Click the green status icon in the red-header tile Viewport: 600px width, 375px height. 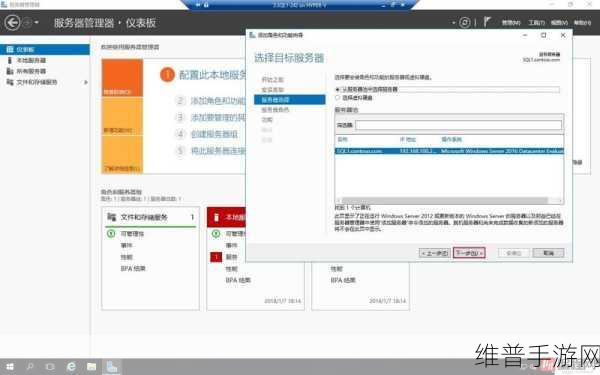tap(216, 233)
